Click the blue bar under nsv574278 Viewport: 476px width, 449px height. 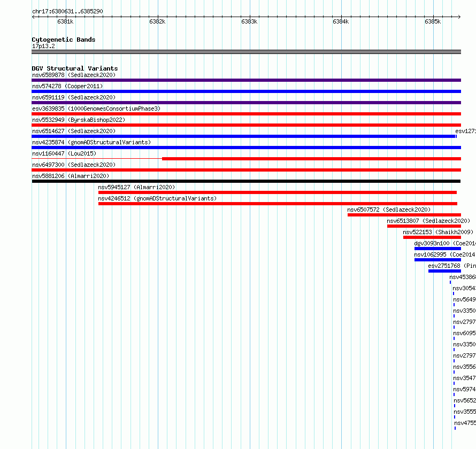click(246, 91)
